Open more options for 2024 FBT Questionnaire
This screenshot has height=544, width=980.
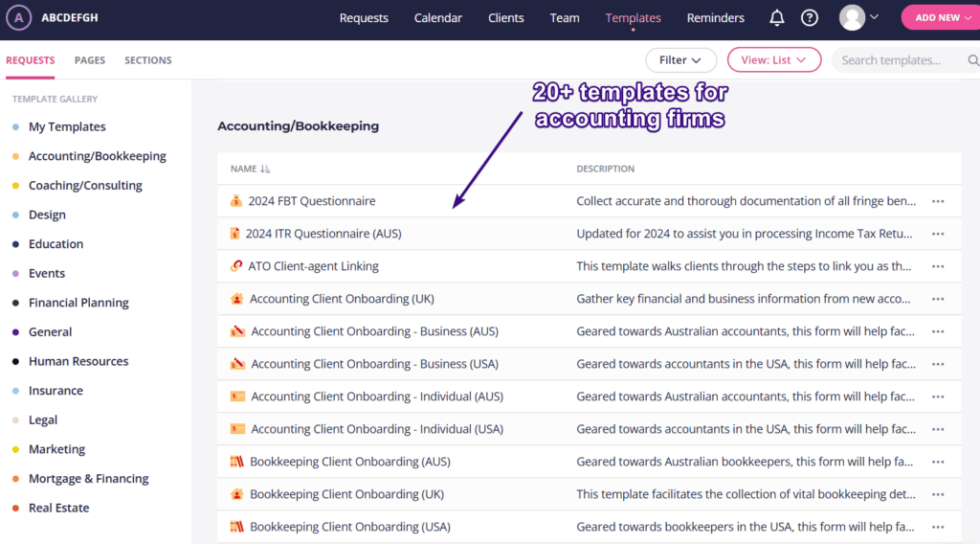[x=938, y=201]
